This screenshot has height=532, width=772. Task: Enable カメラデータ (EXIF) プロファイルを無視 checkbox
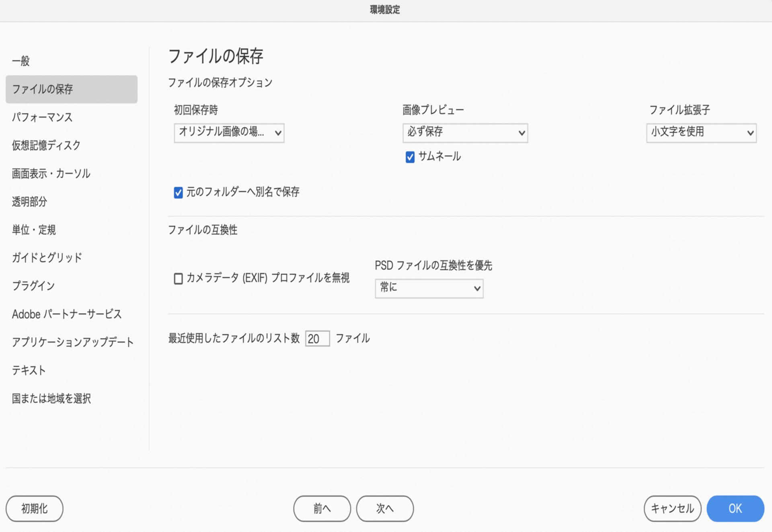pos(178,278)
